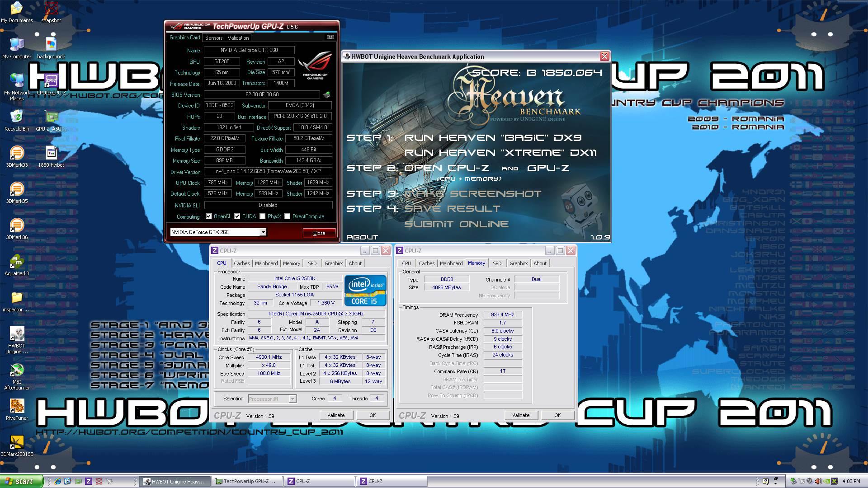Toggle the OpenCL checkbox in GPU-Z
Viewport: 868px width, 488px height.
pyautogui.click(x=208, y=216)
